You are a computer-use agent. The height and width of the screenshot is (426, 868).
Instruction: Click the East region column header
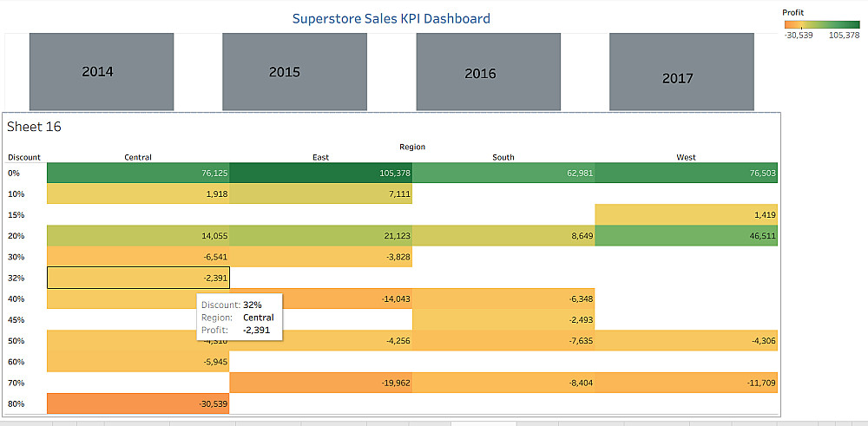[x=320, y=157]
